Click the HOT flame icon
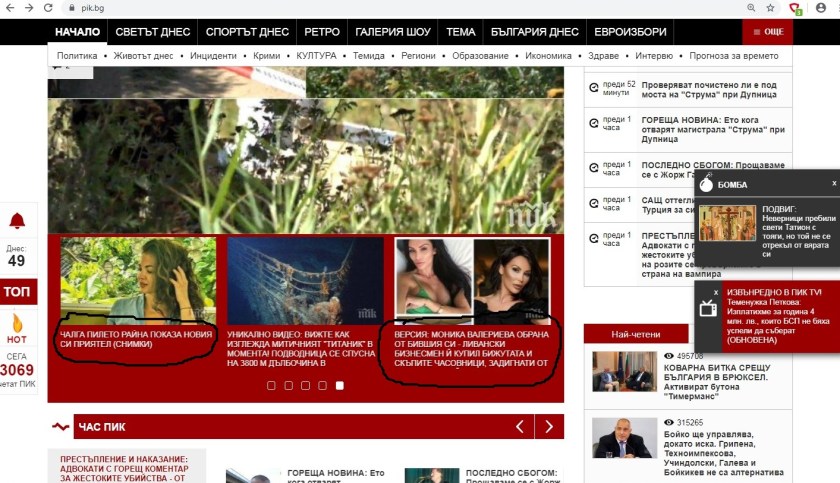840x483 pixels. coord(17,325)
